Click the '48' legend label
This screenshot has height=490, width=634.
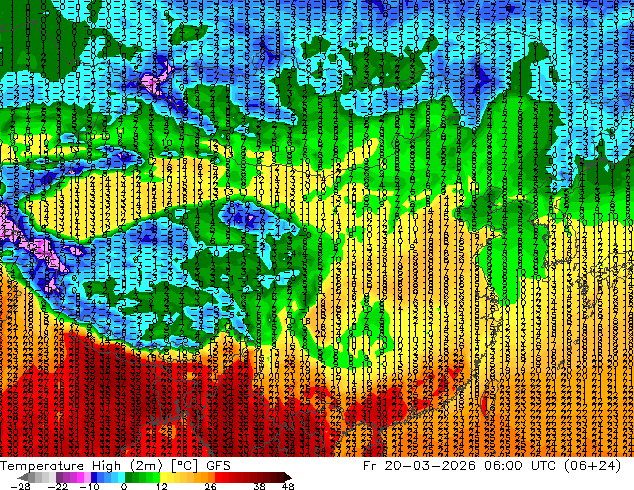click(x=288, y=486)
